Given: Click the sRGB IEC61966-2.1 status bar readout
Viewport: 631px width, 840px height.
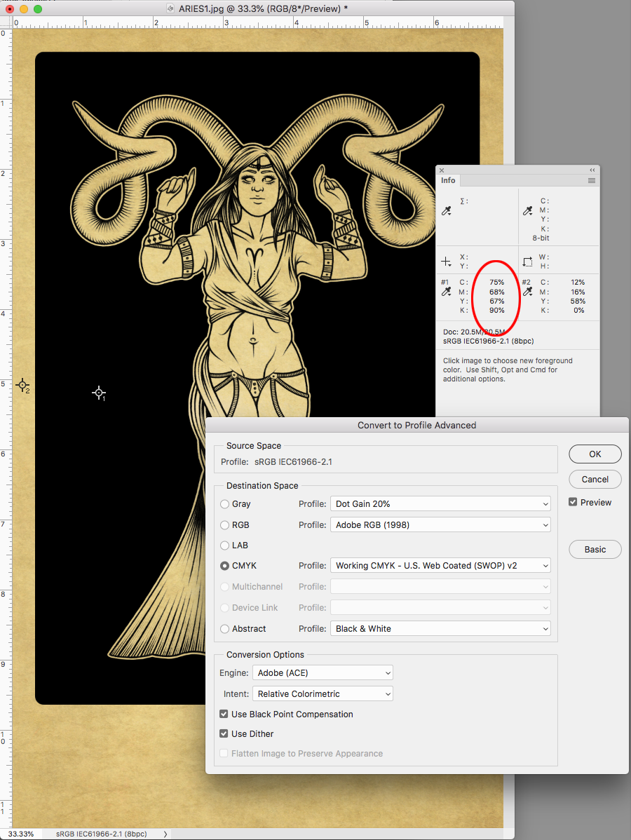Looking at the screenshot, I should pyautogui.click(x=101, y=834).
